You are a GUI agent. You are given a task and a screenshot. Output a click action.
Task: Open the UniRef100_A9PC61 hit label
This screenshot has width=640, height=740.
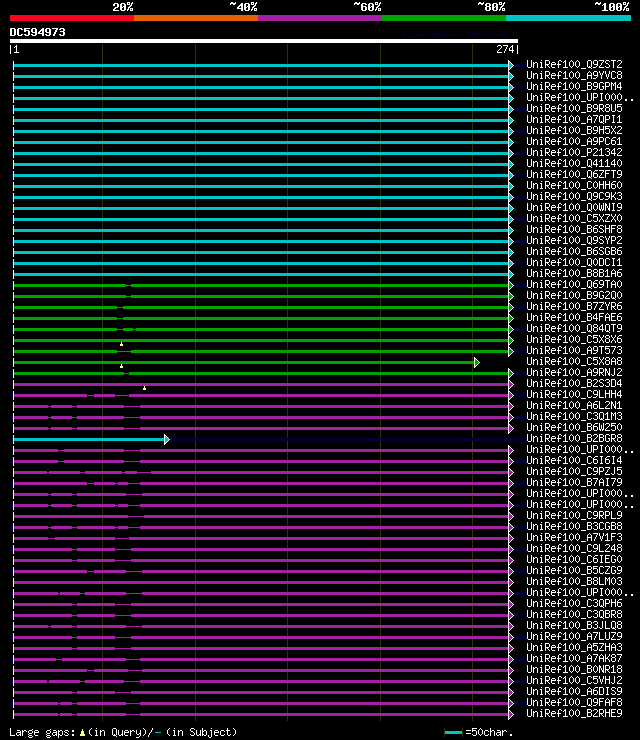[574, 141]
